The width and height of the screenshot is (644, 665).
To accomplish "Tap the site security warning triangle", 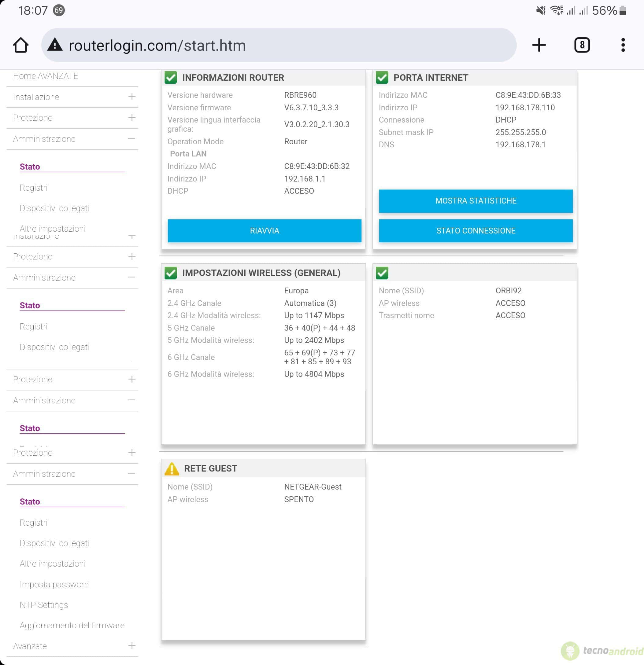I will (x=55, y=45).
